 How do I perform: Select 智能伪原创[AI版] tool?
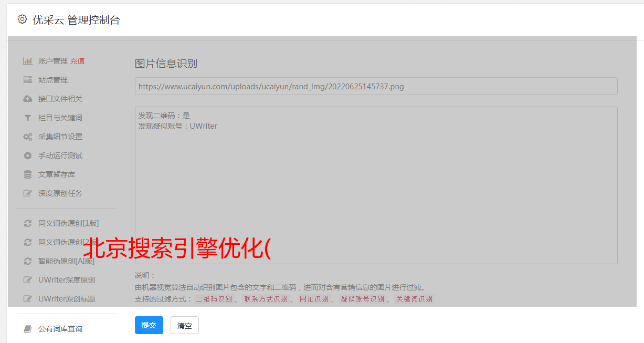coord(67,261)
